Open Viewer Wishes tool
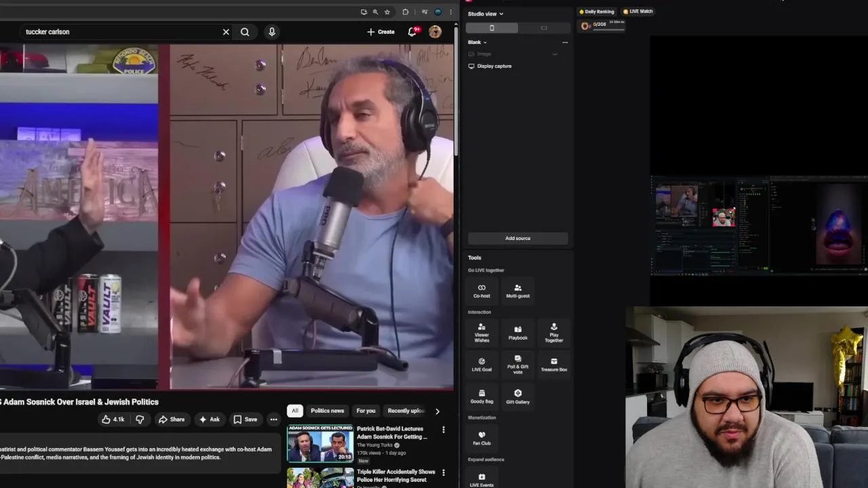Viewport: 868px width, 488px height. tap(481, 332)
